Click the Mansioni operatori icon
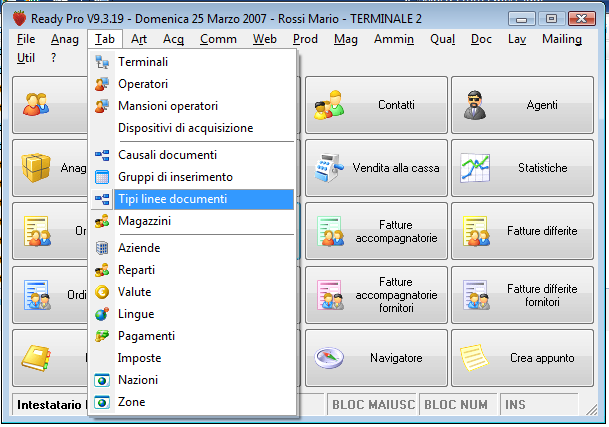Image resolution: width=609 pixels, height=427 pixels. [x=102, y=106]
